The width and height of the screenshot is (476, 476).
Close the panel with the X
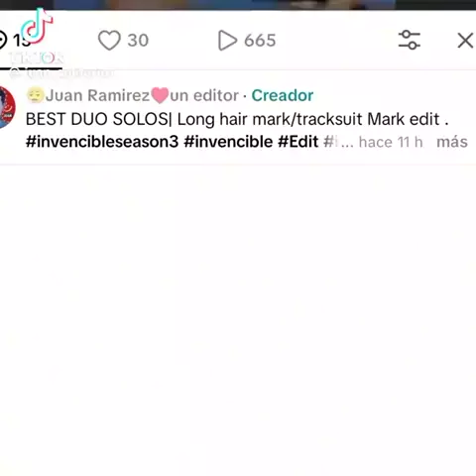tap(465, 41)
